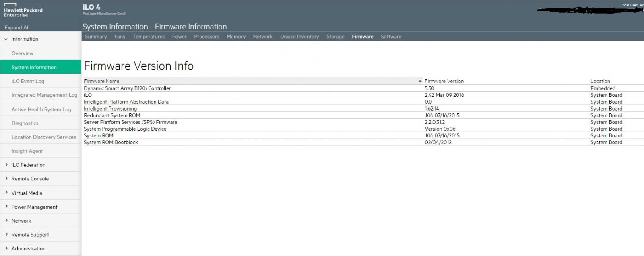Sort by the Location column header
644x256 pixels.
(600, 81)
